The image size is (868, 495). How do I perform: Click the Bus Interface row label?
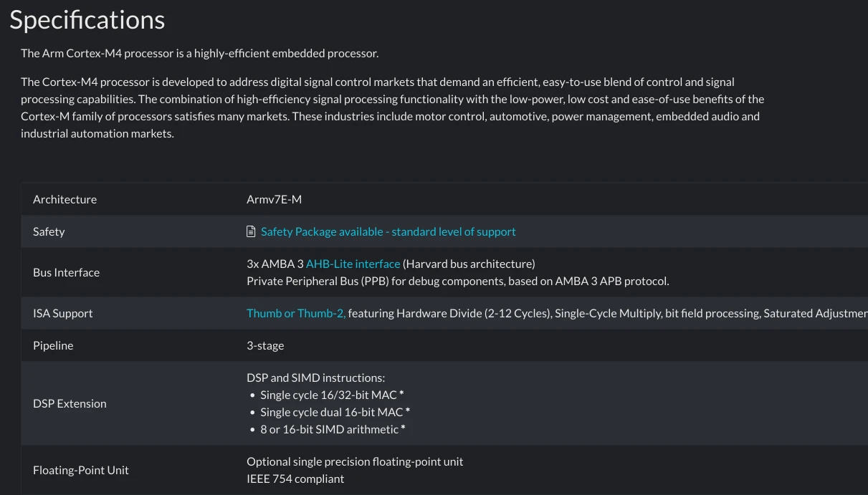tap(66, 272)
